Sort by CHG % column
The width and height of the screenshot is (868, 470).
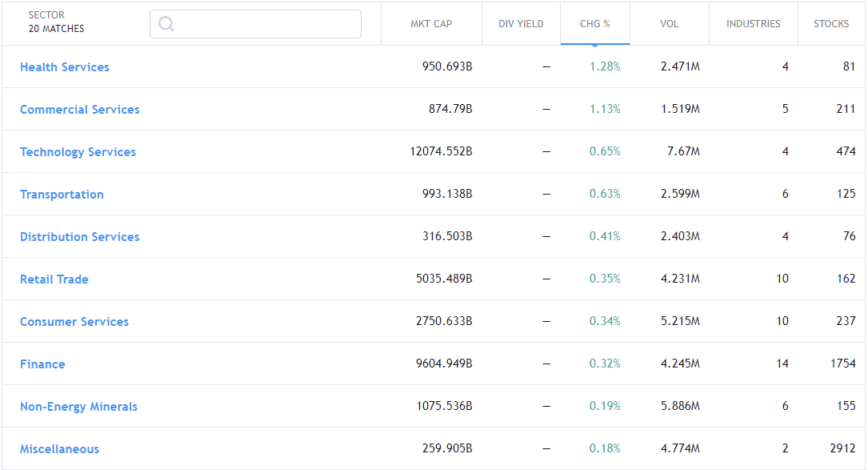[595, 24]
